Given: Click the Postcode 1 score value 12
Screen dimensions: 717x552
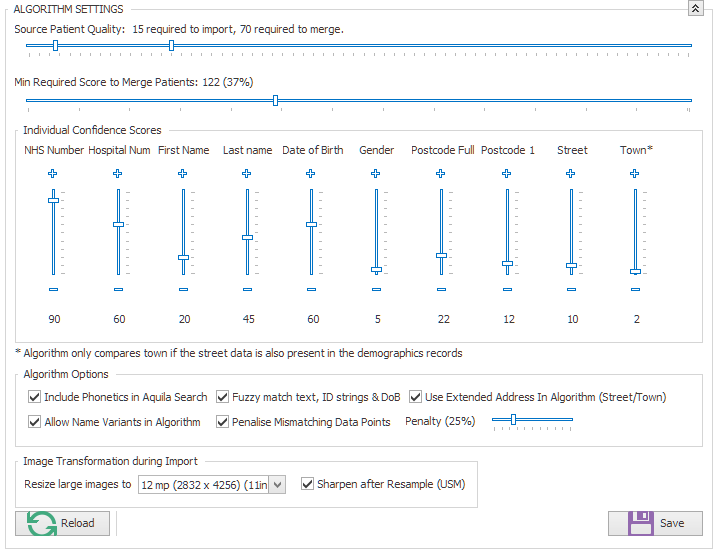Looking at the screenshot, I should (x=509, y=319).
